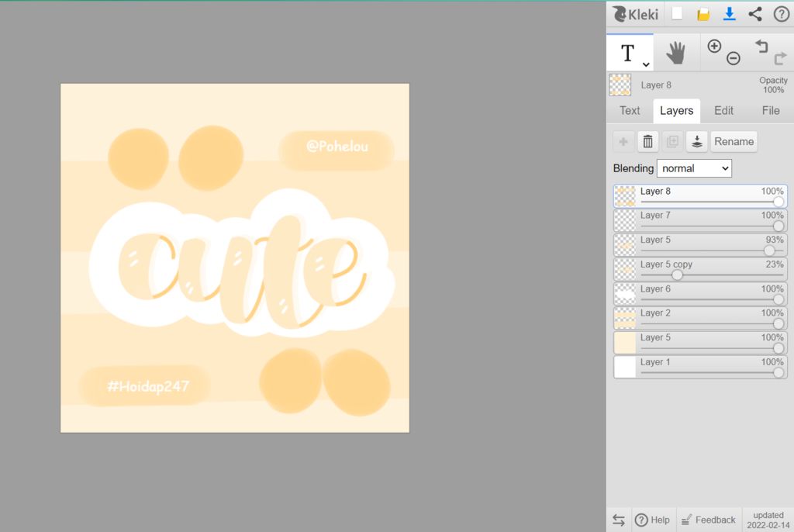The width and height of the screenshot is (794, 532).
Task: Switch to the Layers tab
Action: click(676, 110)
